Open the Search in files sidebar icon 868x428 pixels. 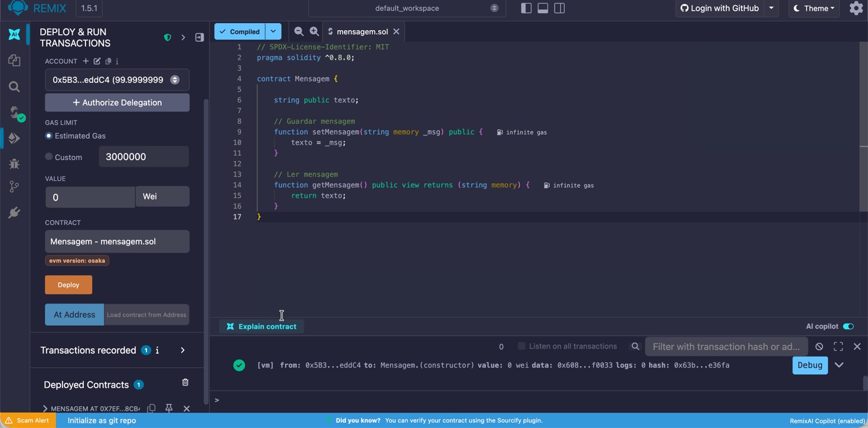pyautogui.click(x=14, y=87)
